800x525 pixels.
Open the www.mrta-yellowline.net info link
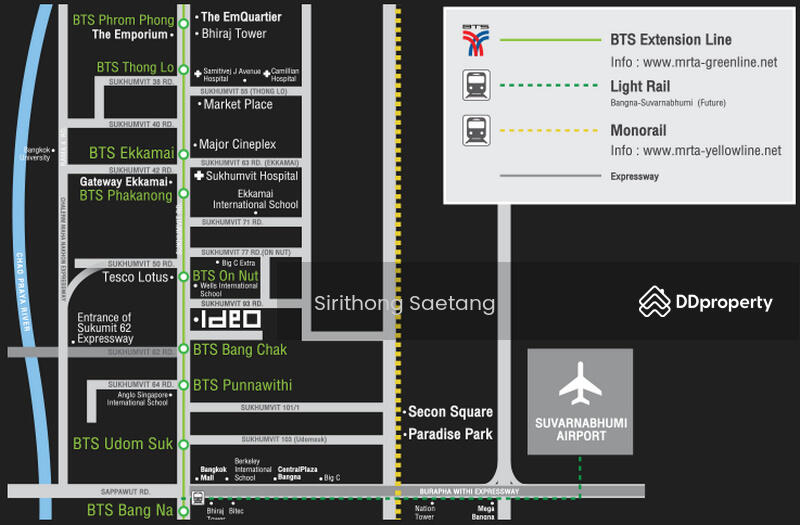[712, 151]
